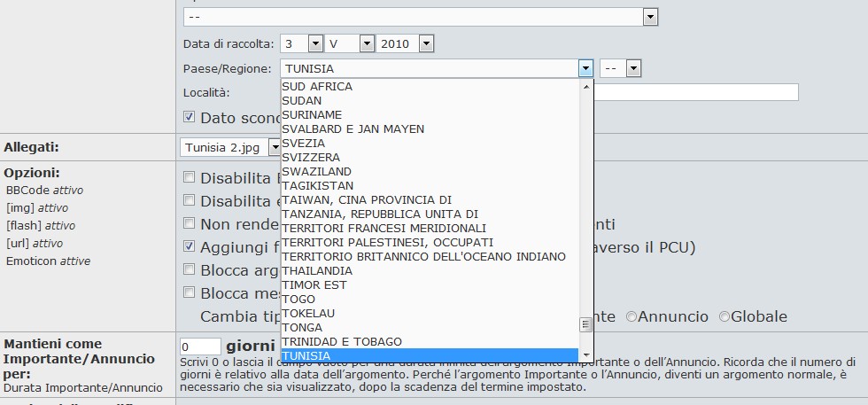The height and width of the screenshot is (405, 868).
Task: Select the Globale radio button
Action: pos(725,316)
